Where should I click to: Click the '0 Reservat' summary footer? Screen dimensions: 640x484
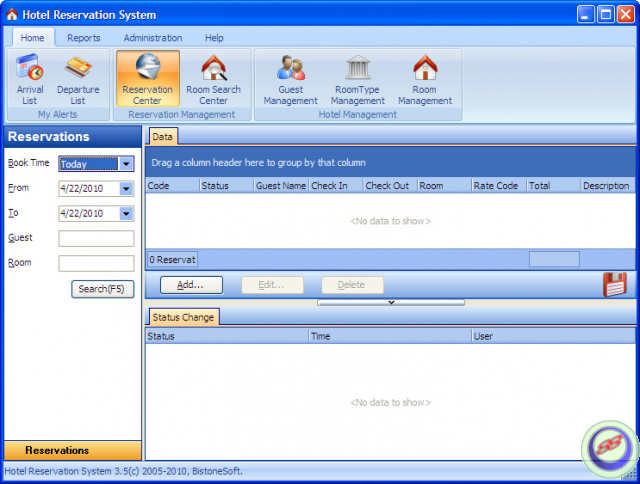(x=172, y=260)
